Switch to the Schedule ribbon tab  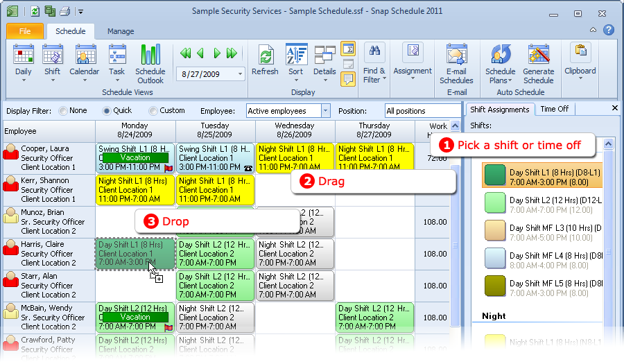tap(71, 31)
